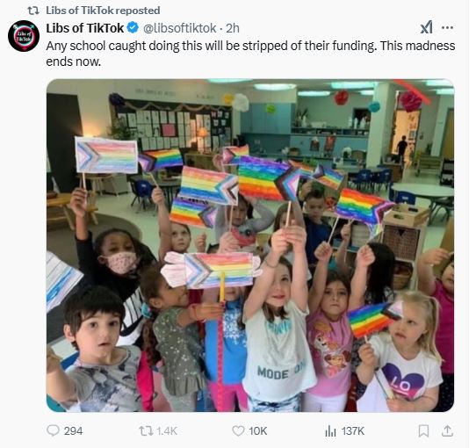The width and height of the screenshot is (476, 448).
Task: Click the 1.4K reposts count
Action: [x=167, y=431]
